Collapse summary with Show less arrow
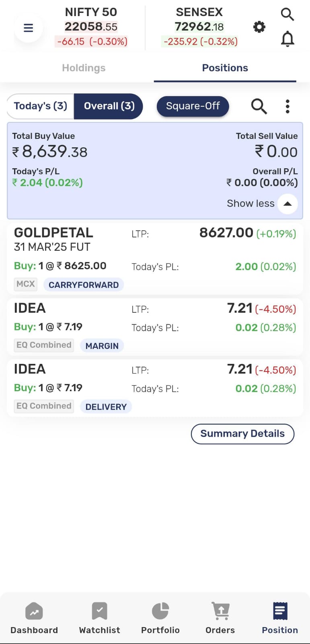Viewport: 310px width, 644px height. (287, 204)
